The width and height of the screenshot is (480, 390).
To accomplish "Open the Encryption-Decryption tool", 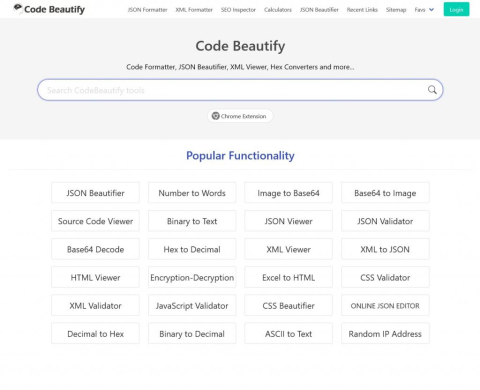I will click(x=192, y=277).
